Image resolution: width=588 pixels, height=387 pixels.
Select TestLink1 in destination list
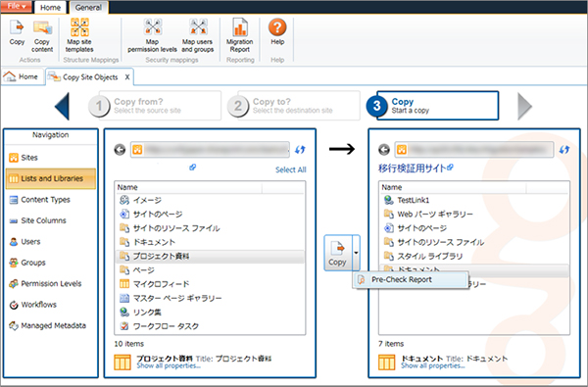(474, 200)
